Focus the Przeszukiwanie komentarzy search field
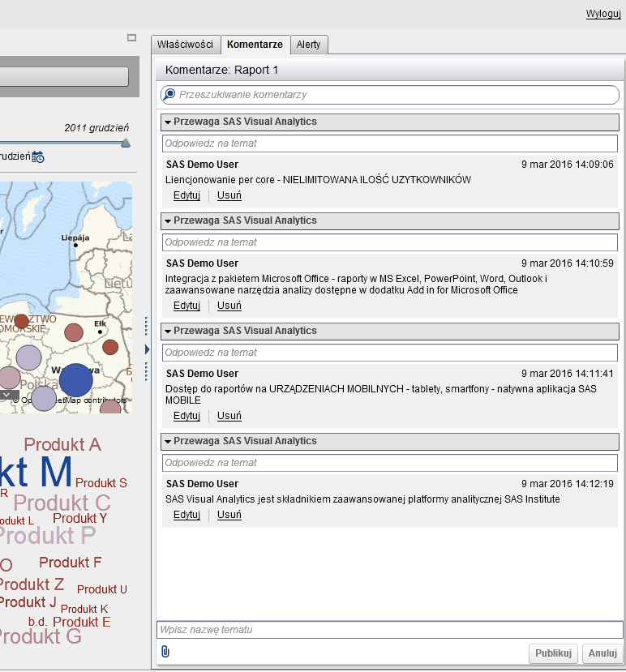The image size is (626, 672). tap(390, 95)
